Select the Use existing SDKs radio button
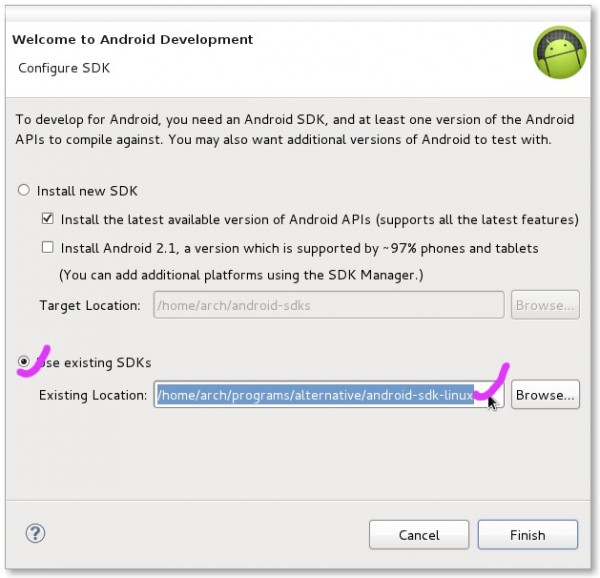 coord(24,362)
